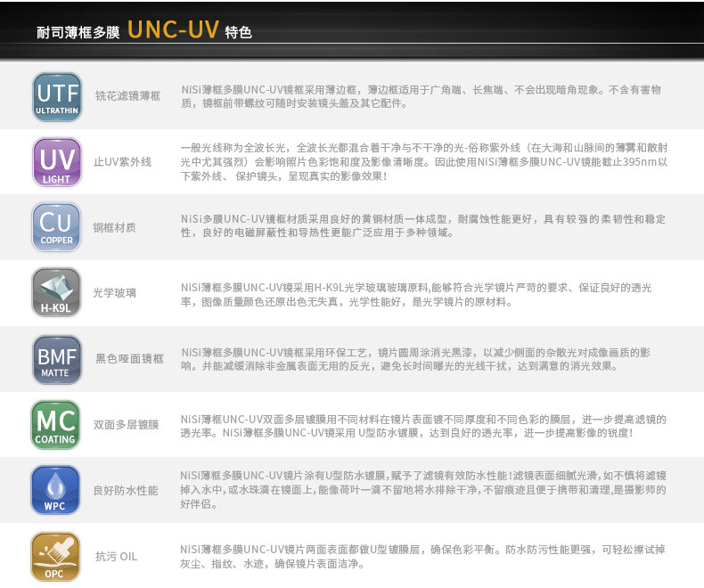This screenshot has width=704, height=588.
Task: Click the 特色 header text
Action: [x=239, y=32]
